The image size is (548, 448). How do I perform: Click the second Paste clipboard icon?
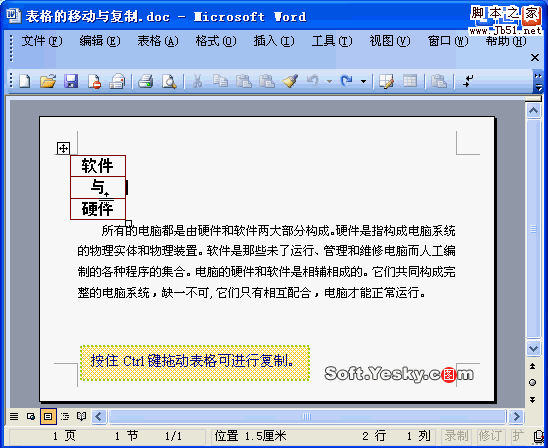267,81
